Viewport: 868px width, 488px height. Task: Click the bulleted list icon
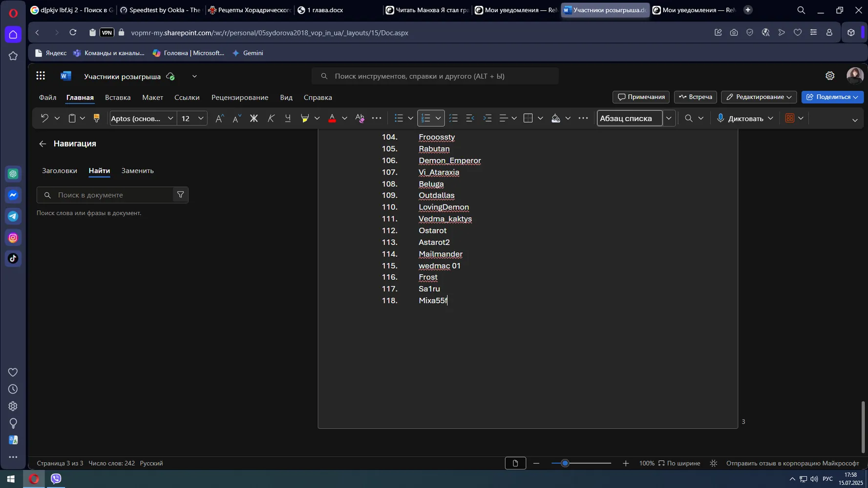pyautogui.click(x=399, y=118)
